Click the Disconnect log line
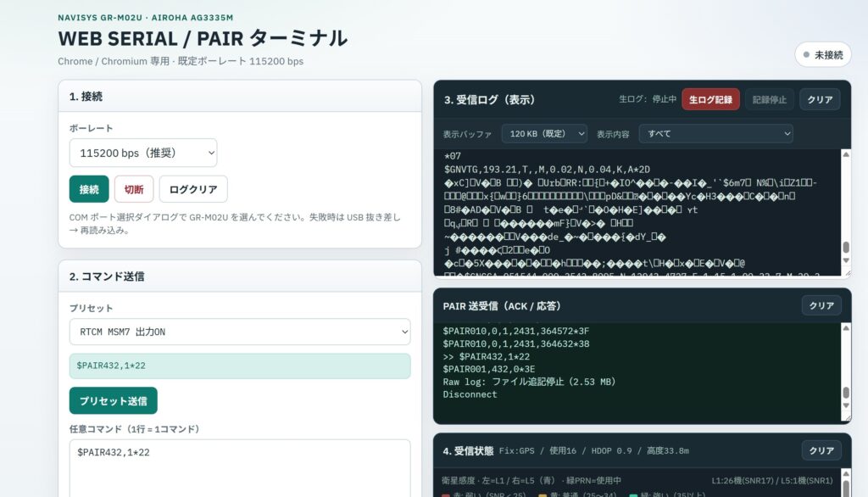 [470, 394]
